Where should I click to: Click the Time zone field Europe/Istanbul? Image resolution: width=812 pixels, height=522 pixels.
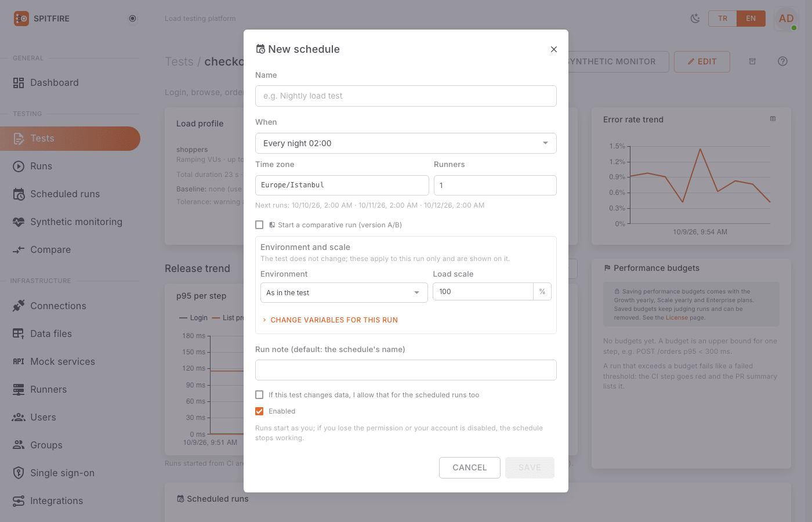(342, 186)
